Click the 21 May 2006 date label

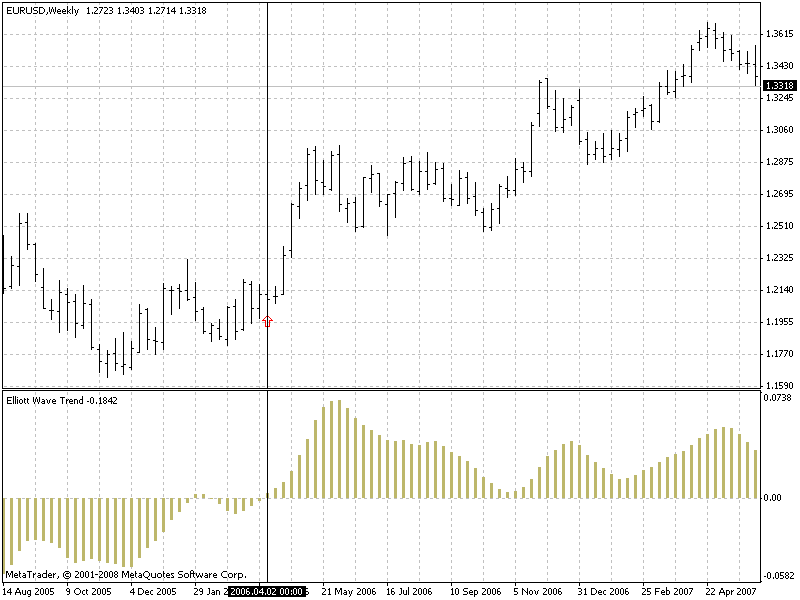tap(345, 592)
